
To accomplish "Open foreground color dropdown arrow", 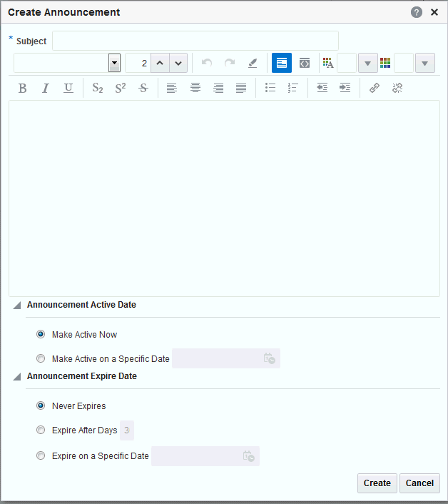I will point(367,63).
